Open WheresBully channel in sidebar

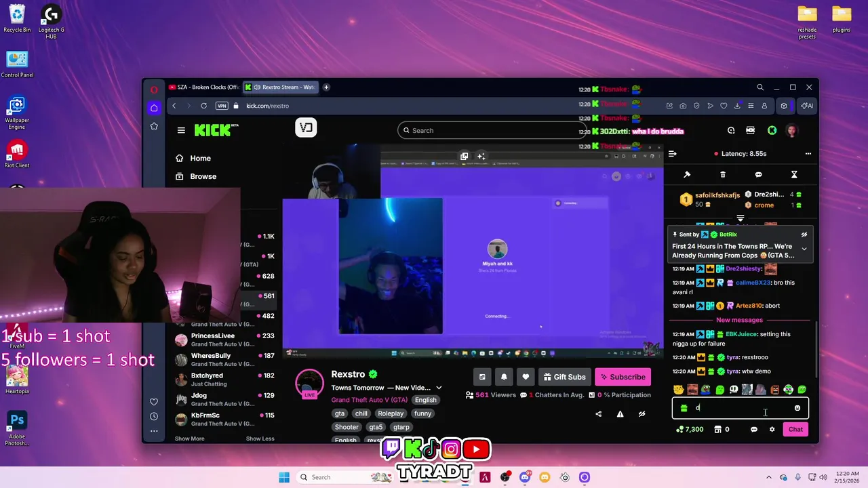[224, 359]
